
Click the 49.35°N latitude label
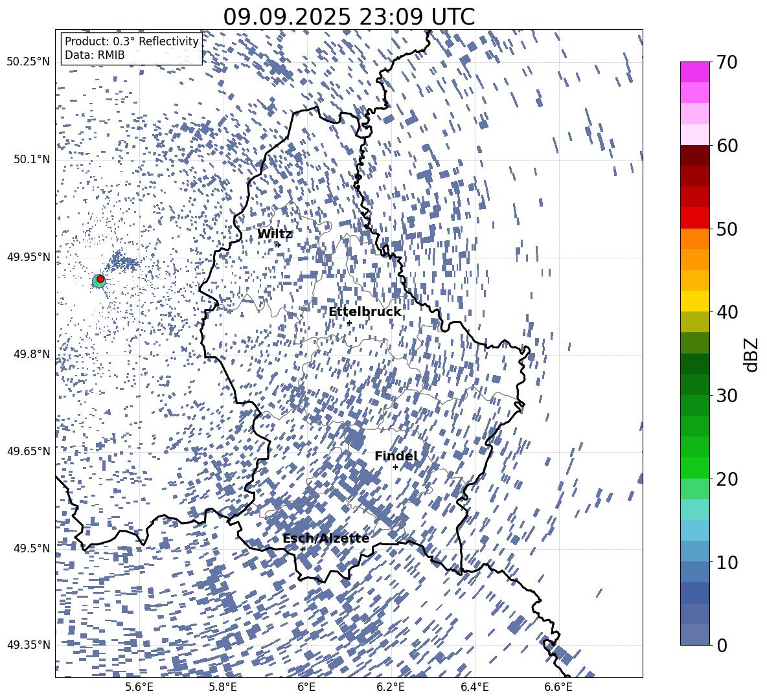click(29, 645)
